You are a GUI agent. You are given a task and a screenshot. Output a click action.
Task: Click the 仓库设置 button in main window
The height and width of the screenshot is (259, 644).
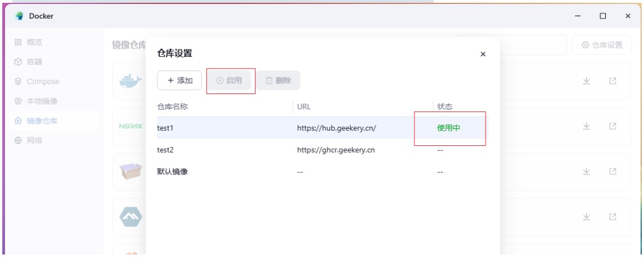pos(602,45)
